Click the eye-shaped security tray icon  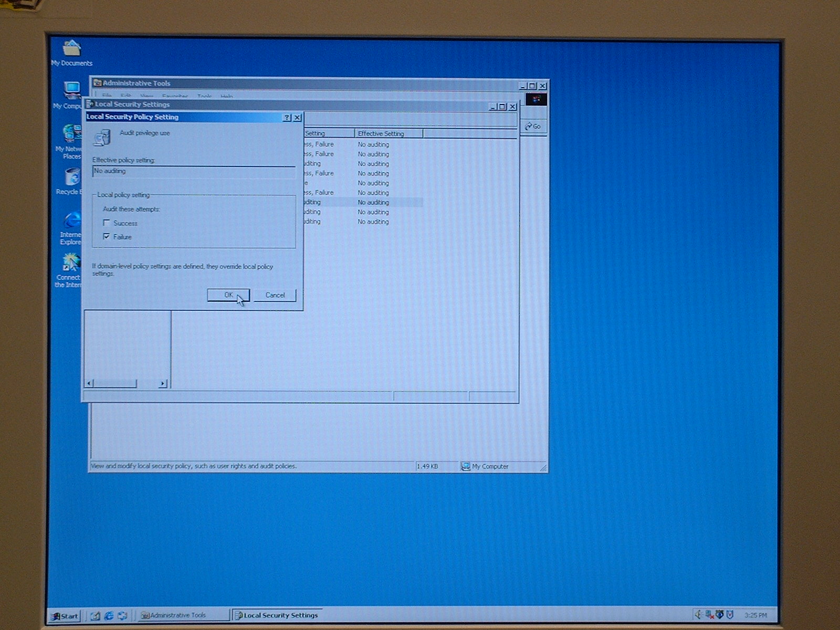click(719, 614)
